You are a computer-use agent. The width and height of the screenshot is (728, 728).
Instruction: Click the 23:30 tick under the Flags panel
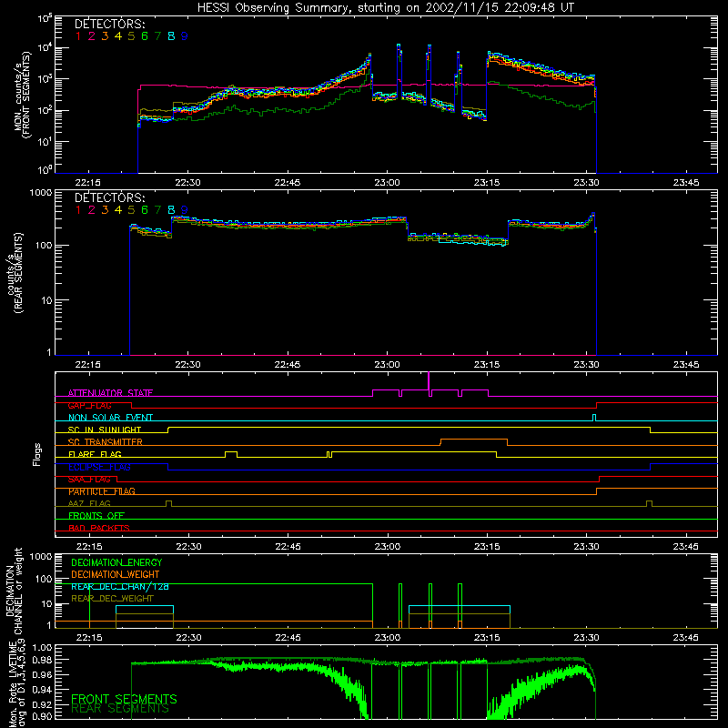pyautogui.click(x=586, y=547)
